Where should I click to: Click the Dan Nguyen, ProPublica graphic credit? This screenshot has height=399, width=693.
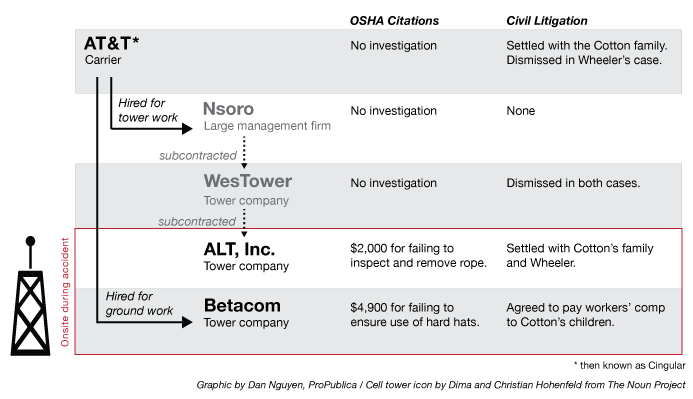click(x=276, y=385)
